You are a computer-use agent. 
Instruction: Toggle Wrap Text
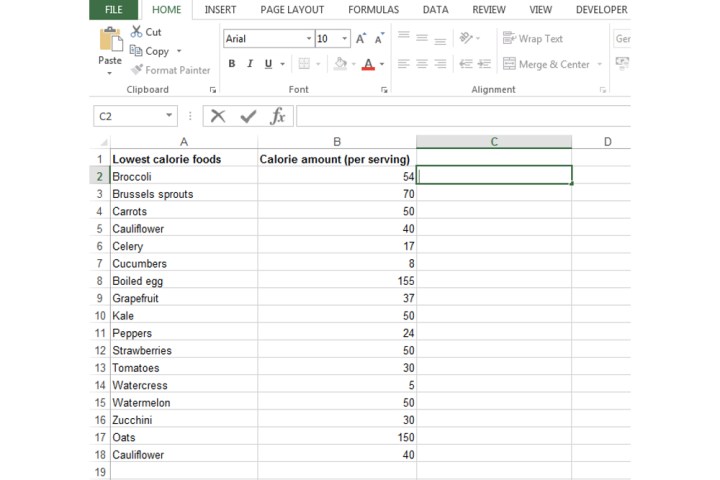(533, 39)
